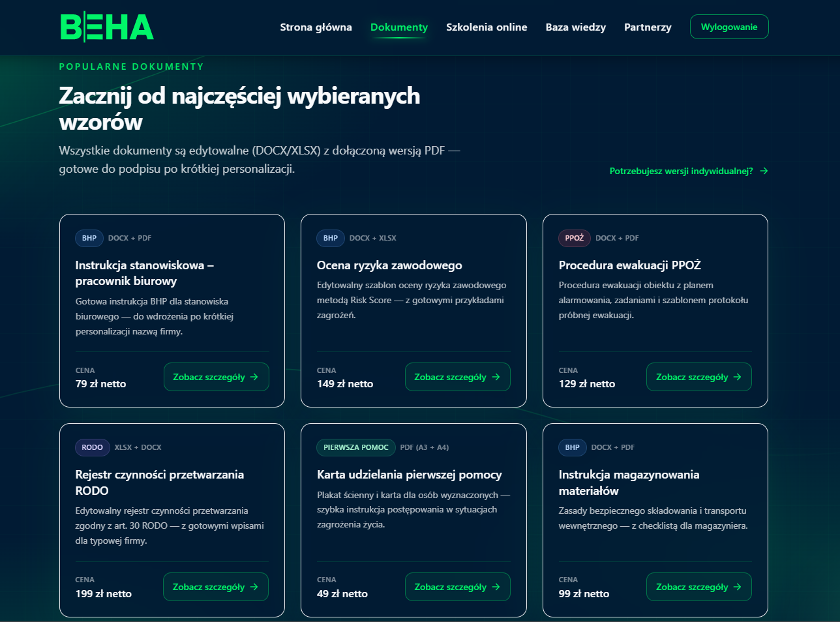Open the Strona główna menu item
Viewport: 840px width, 622px height.
[x=316, y=27]
